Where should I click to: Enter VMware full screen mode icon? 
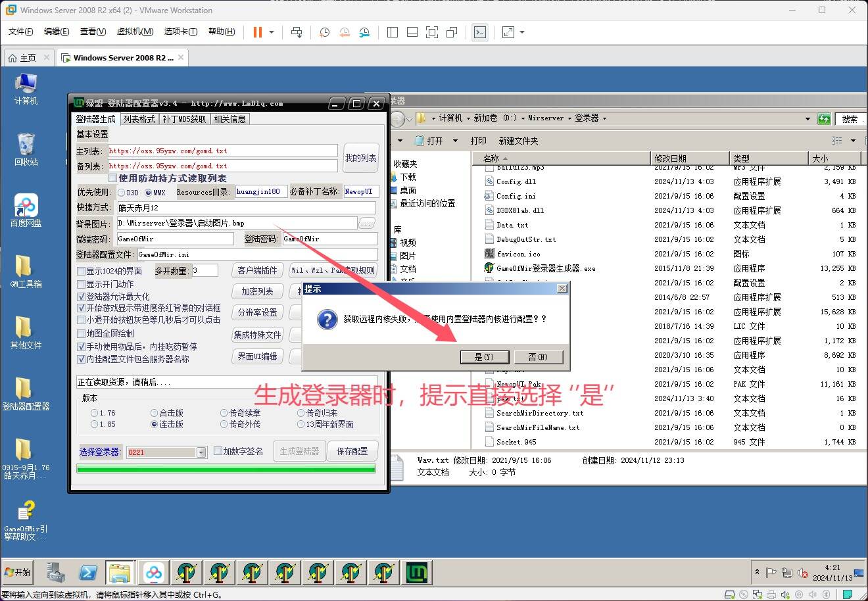[x=431, y=32]
